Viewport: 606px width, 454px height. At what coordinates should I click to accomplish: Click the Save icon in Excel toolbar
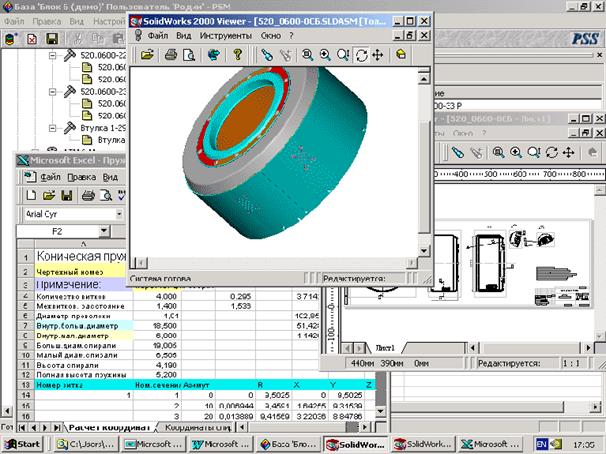point(67,195)
